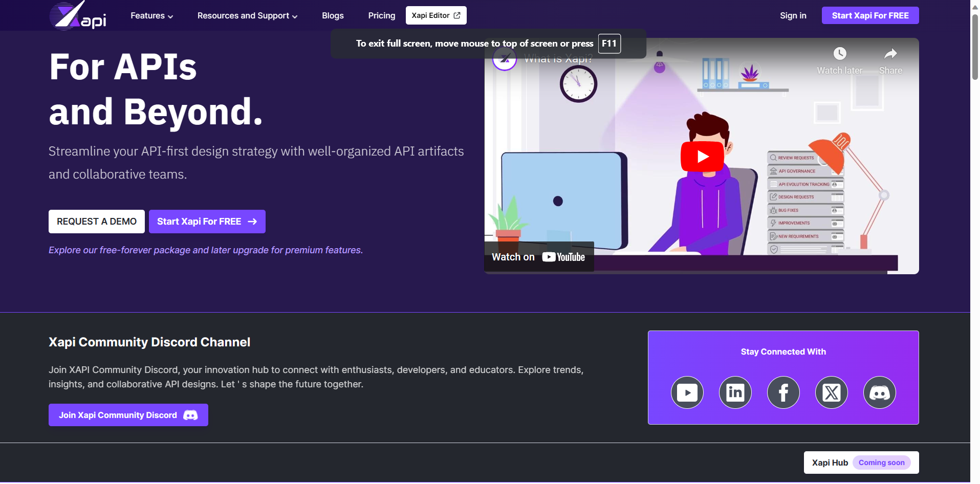
Task: Click Join Xapi Community Discord button
Action: point(128,415)
